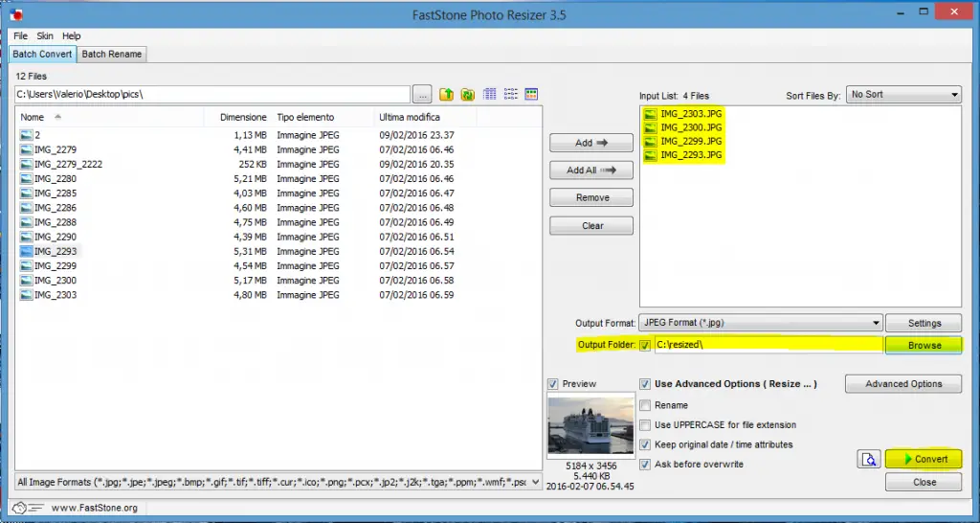
Task: Click the file icon of IMG_2280
Action: 26,179
